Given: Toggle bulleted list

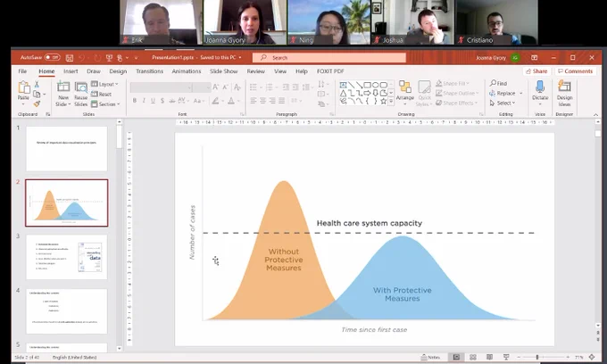Looking at the screenshot, I should (254, 87).
